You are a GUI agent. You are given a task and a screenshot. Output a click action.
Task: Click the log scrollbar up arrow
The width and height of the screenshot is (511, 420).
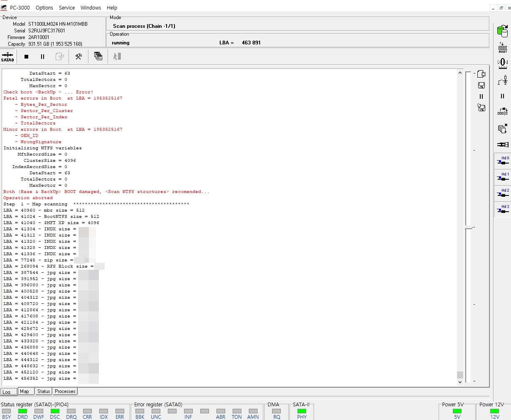tap(460, 73)
